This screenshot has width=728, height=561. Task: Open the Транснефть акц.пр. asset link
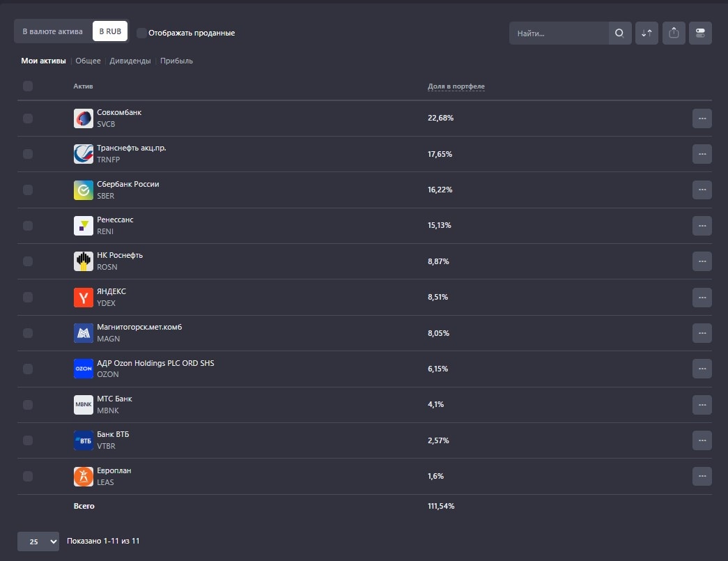click(132, 148)
